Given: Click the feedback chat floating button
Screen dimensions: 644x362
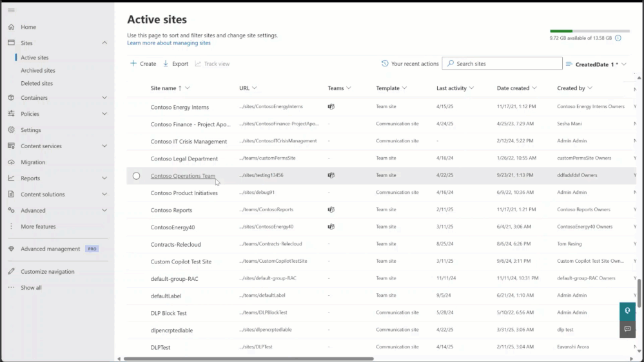Looking at the screenshot, I should (x=627, y=329).
